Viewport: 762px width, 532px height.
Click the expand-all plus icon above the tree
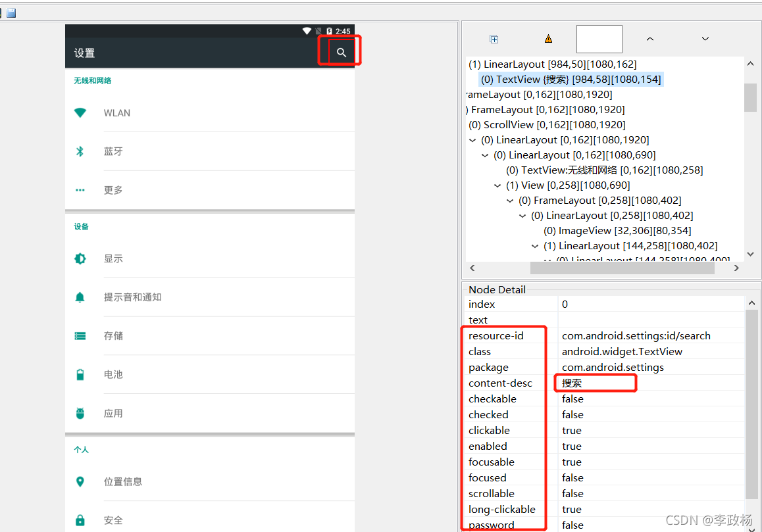coord(494,39)
